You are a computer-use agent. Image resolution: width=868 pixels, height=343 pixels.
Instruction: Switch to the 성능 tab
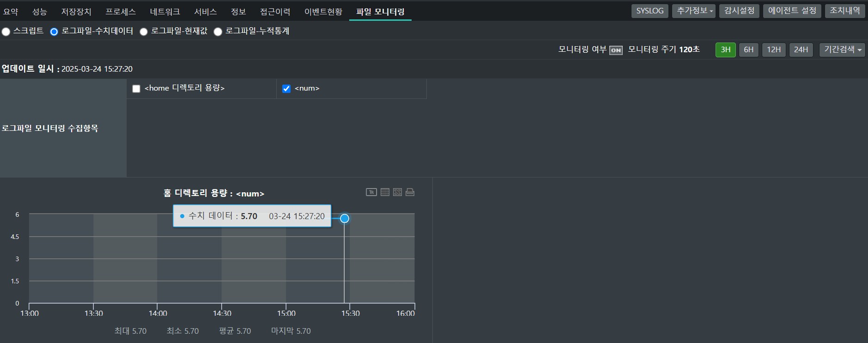pyautogui.click(x=39, y=12)
